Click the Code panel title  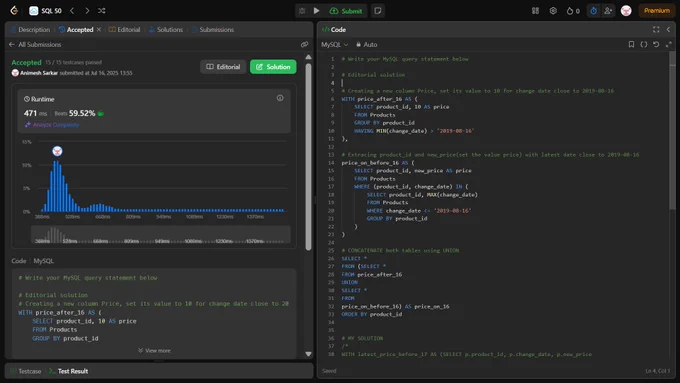(x=334, y=29)
